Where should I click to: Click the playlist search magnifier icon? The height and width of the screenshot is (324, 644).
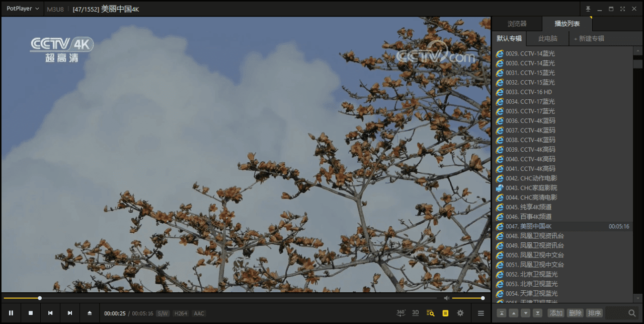pos(632,313)
